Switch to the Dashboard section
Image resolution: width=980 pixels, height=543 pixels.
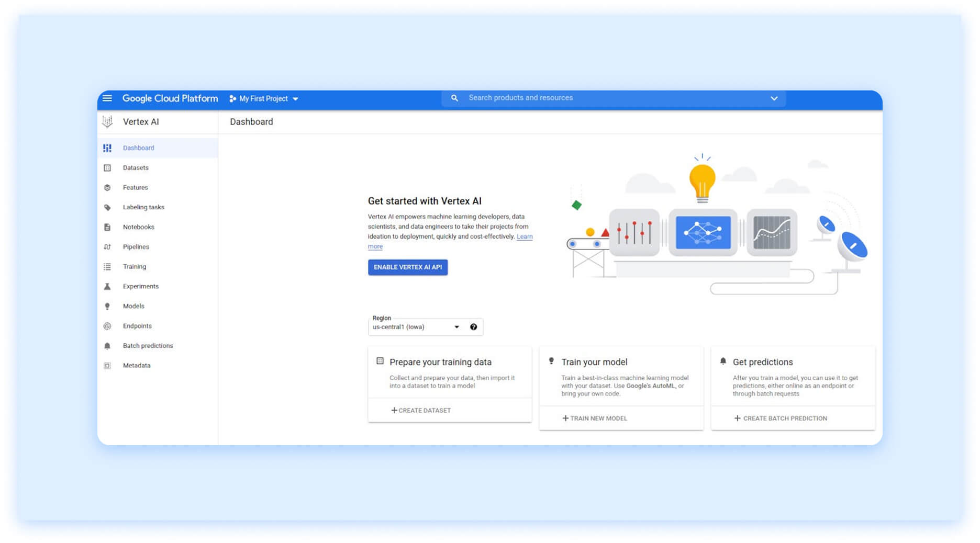point(138,148)
